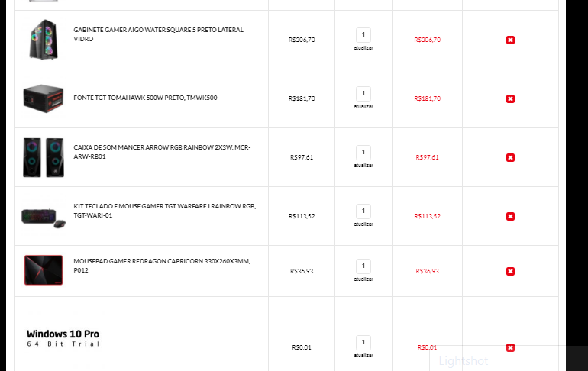Delete Mousepad Redragon Capricorn from cart
This screenshot has height=371, width=588.
point(510,271)
